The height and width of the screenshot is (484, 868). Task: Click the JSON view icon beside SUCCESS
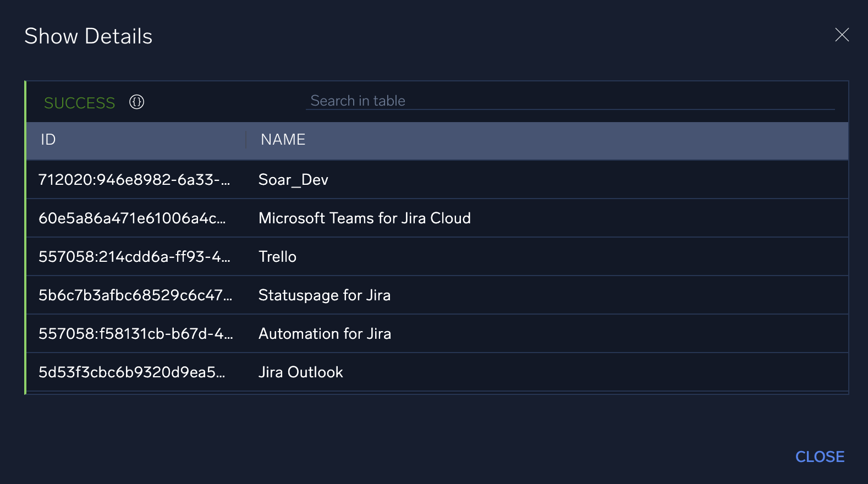(136, 102)
